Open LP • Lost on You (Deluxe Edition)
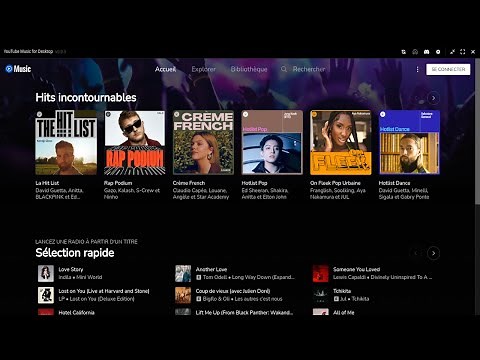The height and width of the screenshot is (360, 480). (x=96, y=299)
